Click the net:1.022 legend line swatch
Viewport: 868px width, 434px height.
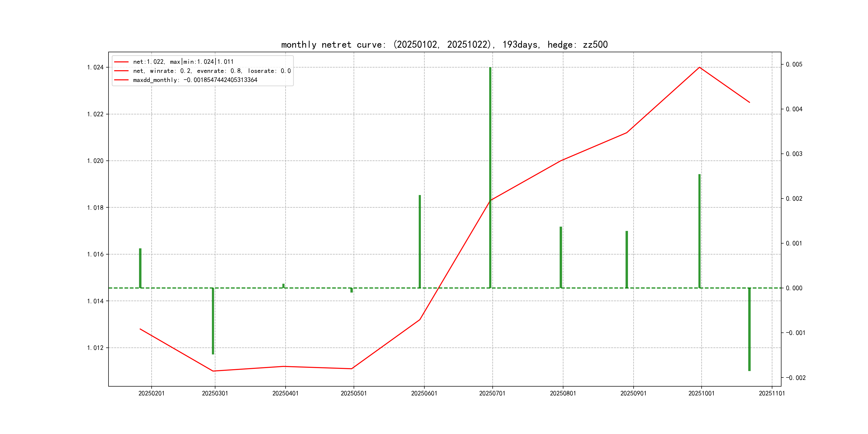[121, 62]
